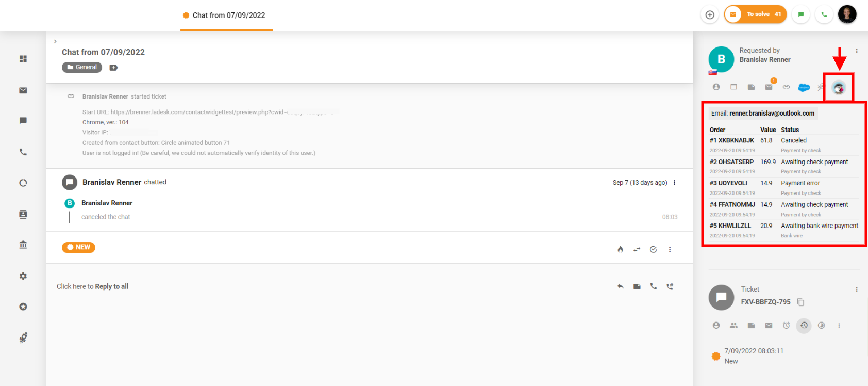Copy ticket ID FXV-BBFZQ-795 with copy icon
Viewport: 868px width, 386px height.
tap(800, 302)
